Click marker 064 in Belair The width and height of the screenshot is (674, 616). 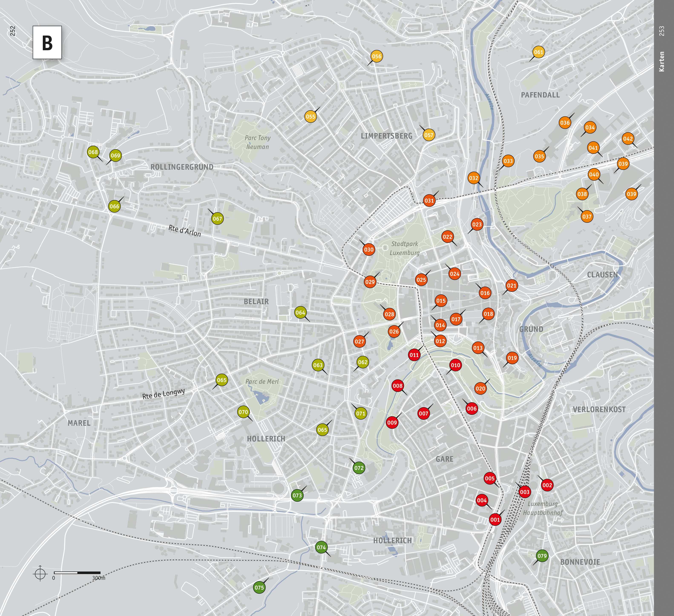pos(300,312)
